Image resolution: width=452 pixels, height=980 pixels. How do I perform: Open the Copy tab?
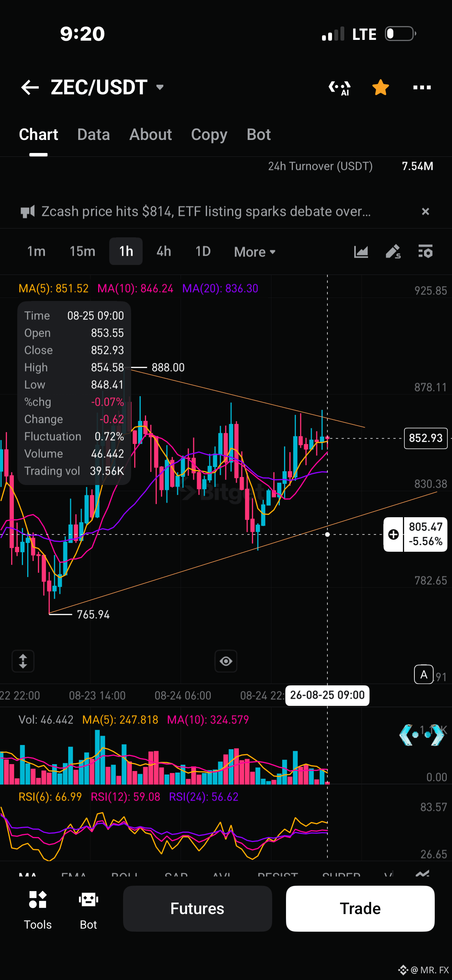pyautogui.click(x=209, y=135)
